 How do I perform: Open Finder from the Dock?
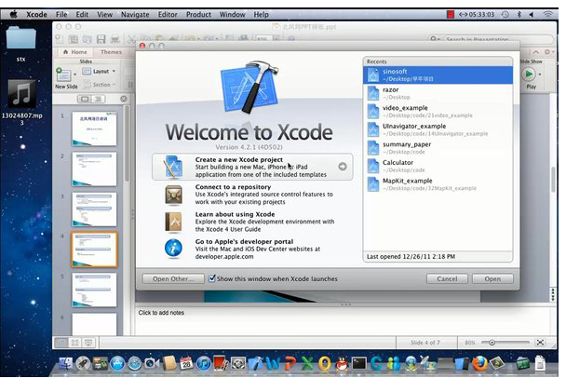(66, 363)
